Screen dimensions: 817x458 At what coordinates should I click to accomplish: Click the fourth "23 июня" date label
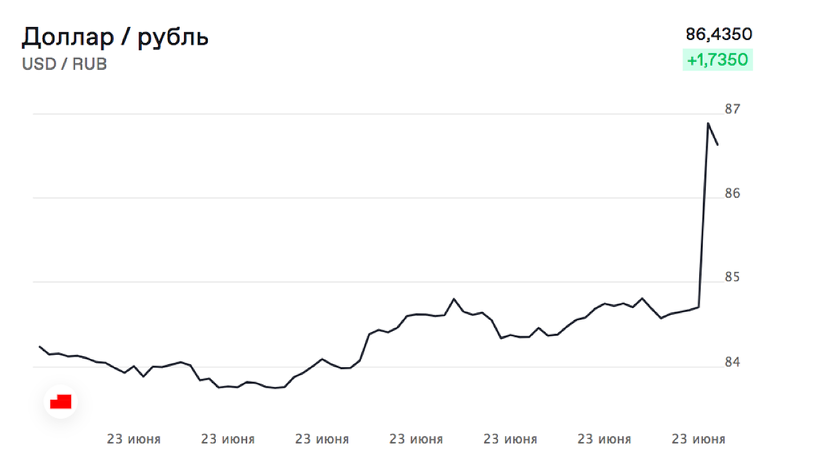tap(416, 439)
